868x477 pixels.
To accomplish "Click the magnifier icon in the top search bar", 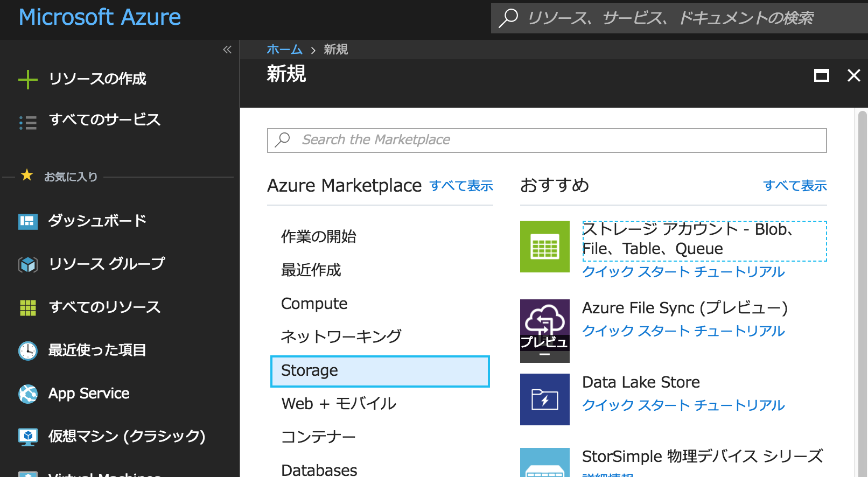I will [x=508, y=18].
